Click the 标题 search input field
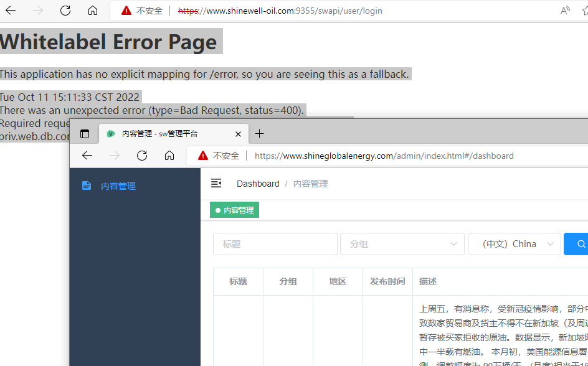Screen dimensions: 588x366 coord(275,244)
